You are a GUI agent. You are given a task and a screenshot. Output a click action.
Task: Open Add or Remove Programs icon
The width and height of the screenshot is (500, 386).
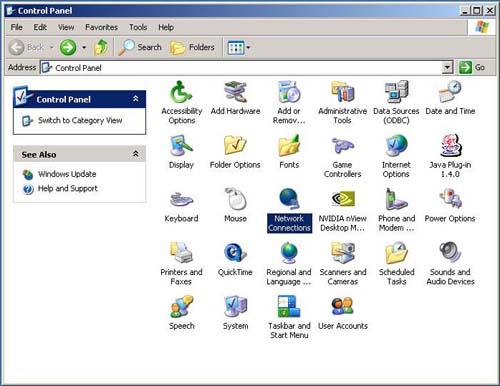(289, 102)
